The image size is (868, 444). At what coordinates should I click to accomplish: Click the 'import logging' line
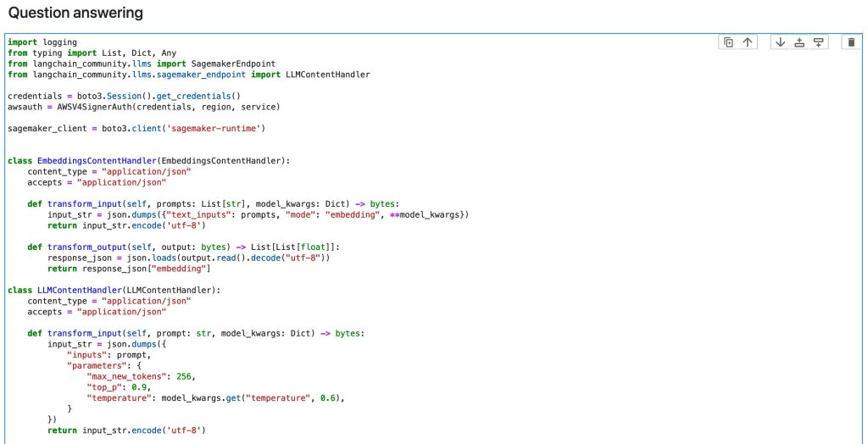point(42,42)
